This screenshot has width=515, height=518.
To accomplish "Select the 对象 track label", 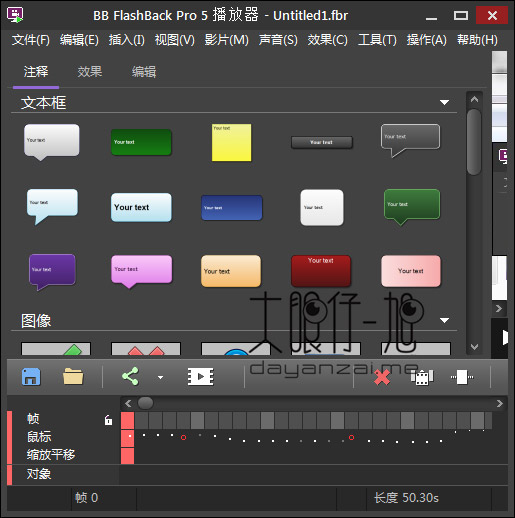I will pos(39,474).
